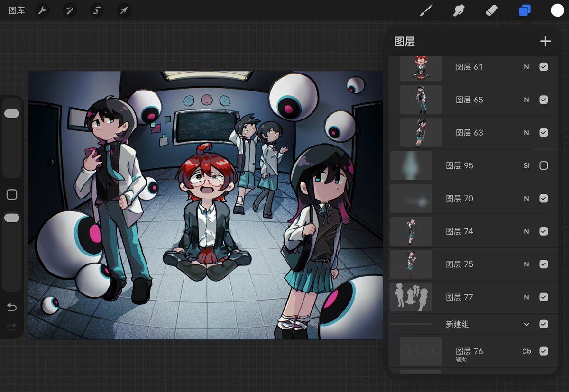Hide layer 图层 75

543,264
